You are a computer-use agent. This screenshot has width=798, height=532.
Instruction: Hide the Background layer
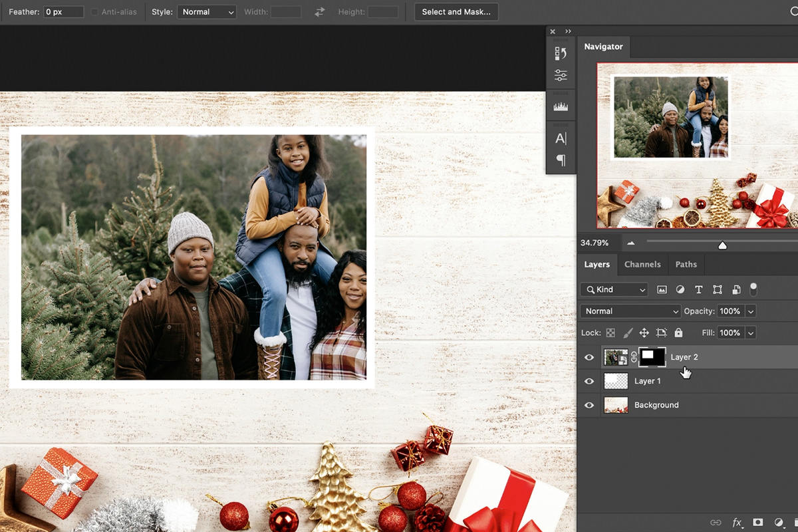(589, 405)
